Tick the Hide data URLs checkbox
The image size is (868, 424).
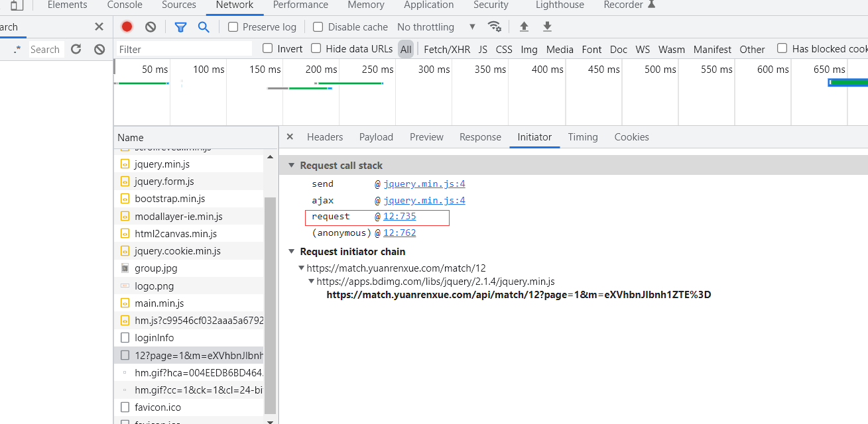[316, 48]
